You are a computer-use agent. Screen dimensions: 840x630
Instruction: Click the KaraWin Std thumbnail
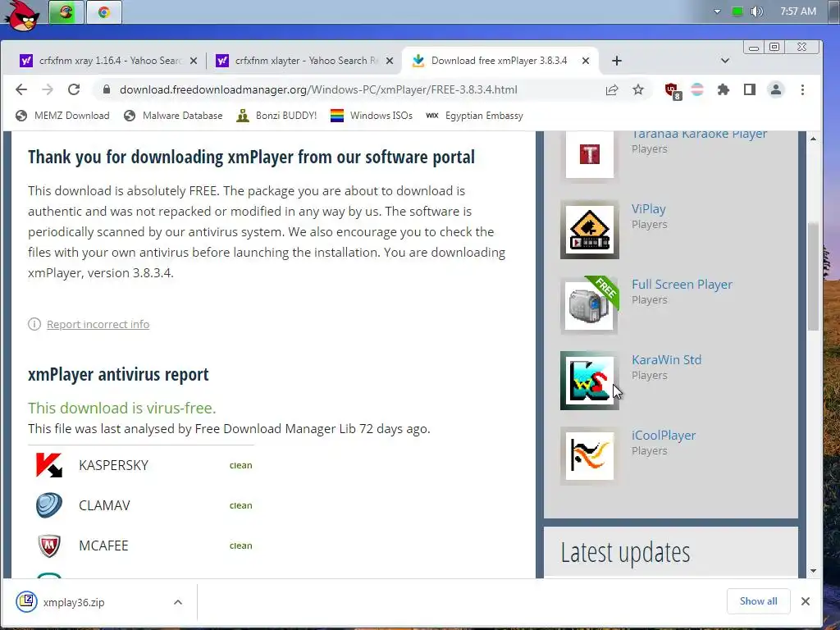(x=589, y=381)
